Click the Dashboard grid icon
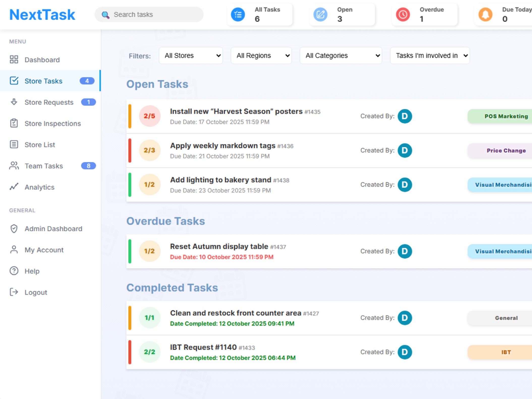The width and height of the screenshot is (532, 399). click(14, 60)
